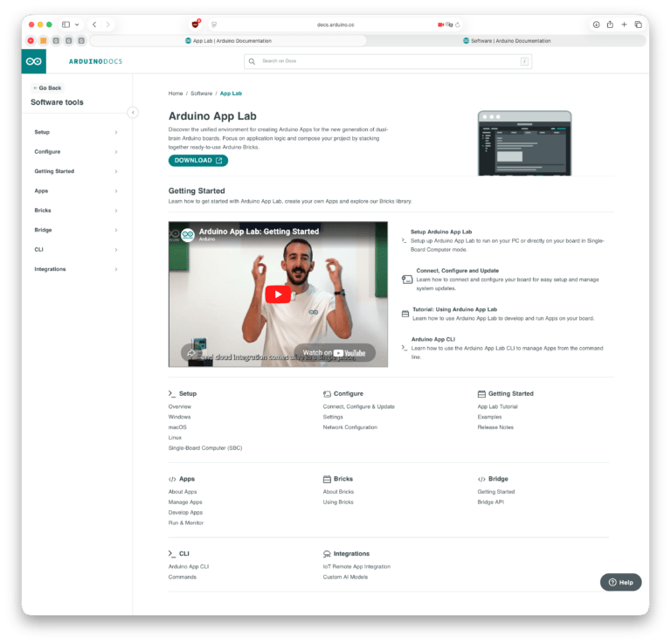Open the Setup Arduino App Lab link
Screen dimensions: 671x644
(441, 232)
